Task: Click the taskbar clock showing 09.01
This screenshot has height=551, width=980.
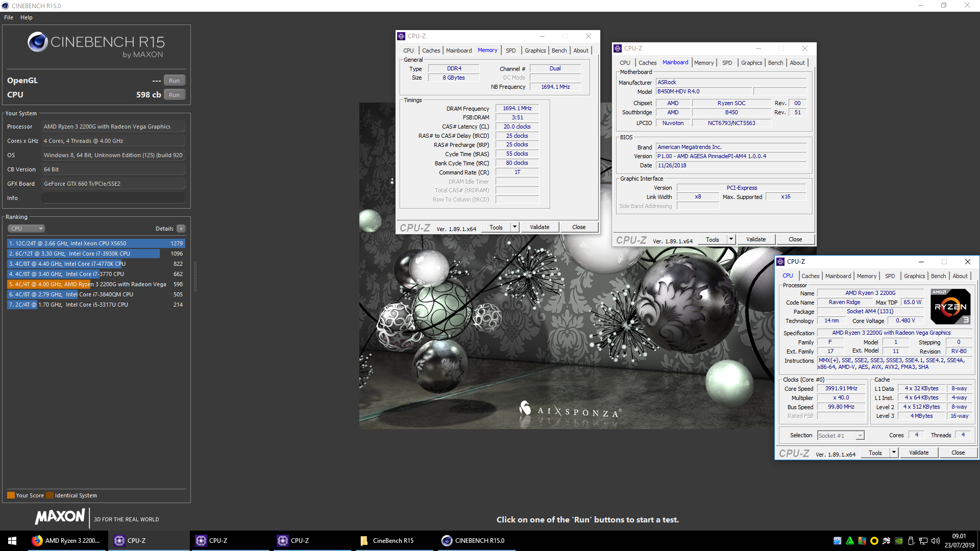Action: (x=959, y=541)
